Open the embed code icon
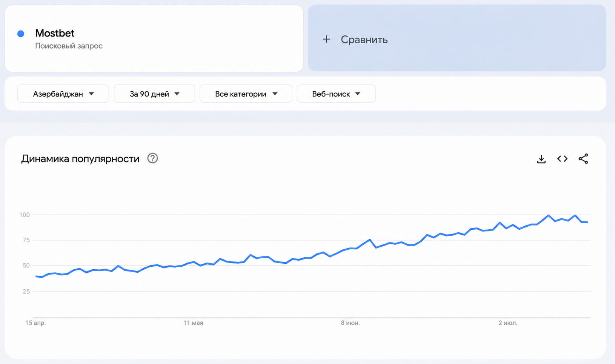 click(562, 159)
